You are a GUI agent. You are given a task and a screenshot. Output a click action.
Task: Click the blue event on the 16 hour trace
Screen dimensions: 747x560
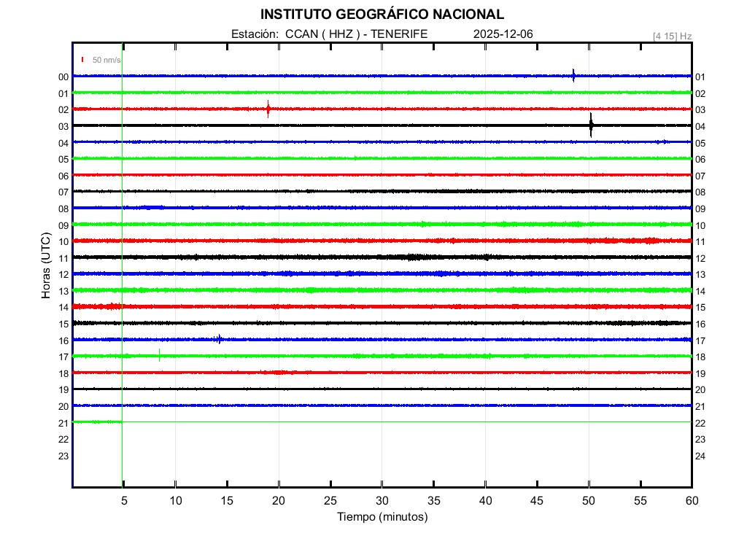219,338
